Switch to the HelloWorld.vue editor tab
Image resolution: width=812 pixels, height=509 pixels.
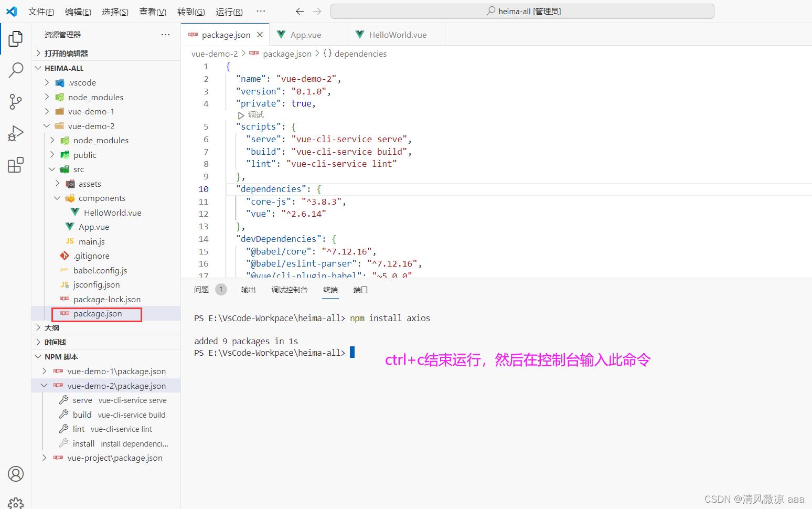pyautogui.click(x=397, y=35)
